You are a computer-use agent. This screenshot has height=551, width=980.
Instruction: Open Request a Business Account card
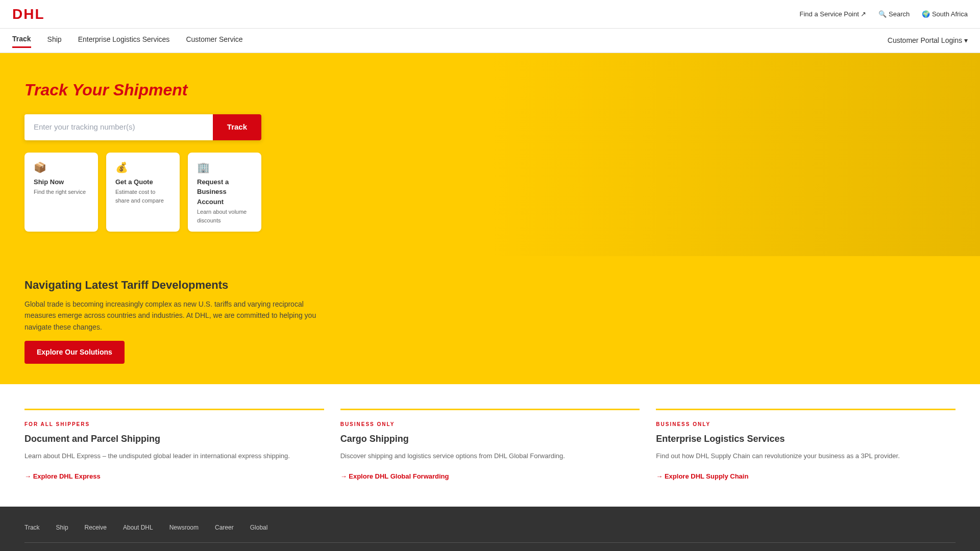(x=225, y=192)
